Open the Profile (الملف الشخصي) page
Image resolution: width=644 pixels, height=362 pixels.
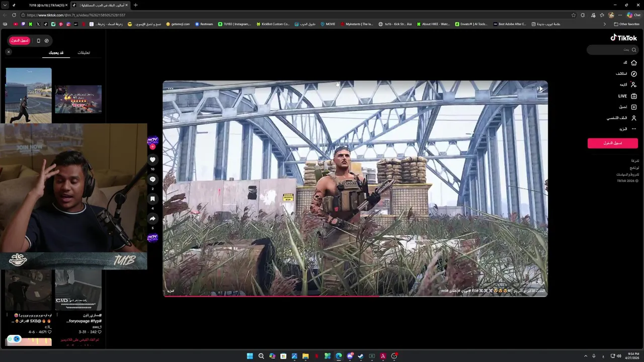click(622, 118)
